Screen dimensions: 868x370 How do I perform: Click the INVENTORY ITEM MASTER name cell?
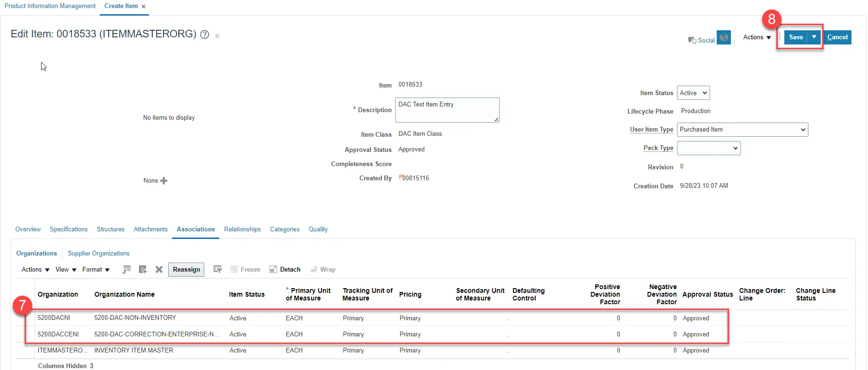(x=134, y=351)
